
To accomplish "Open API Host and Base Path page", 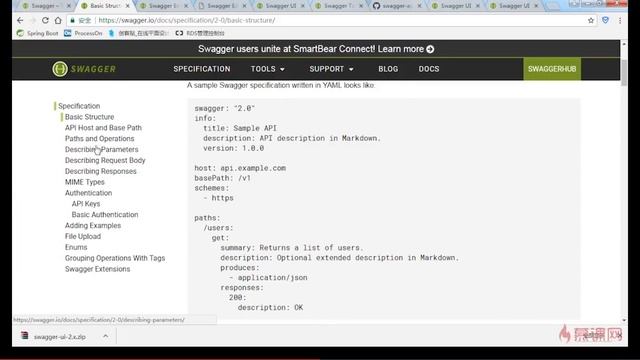I will tap(103, 128).
